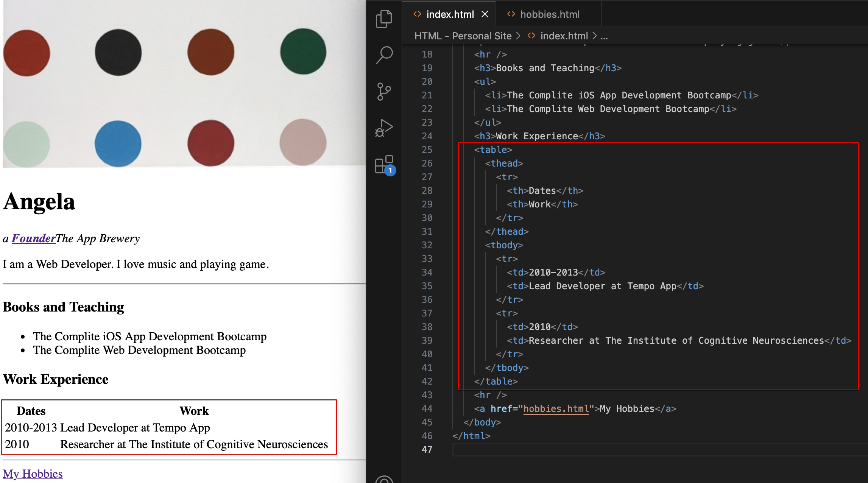Click the Angela heading on the page
The image size is (868, 483).
pos(39,201)
